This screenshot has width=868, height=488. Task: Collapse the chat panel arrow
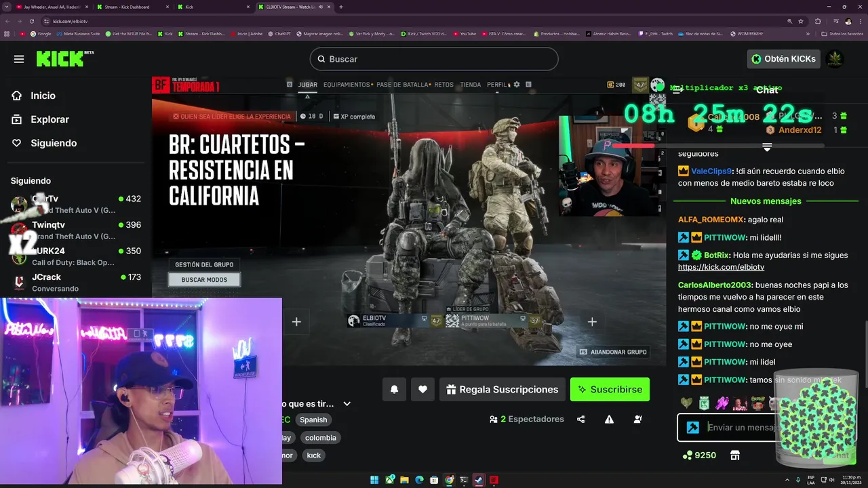(x=677, y=90)
